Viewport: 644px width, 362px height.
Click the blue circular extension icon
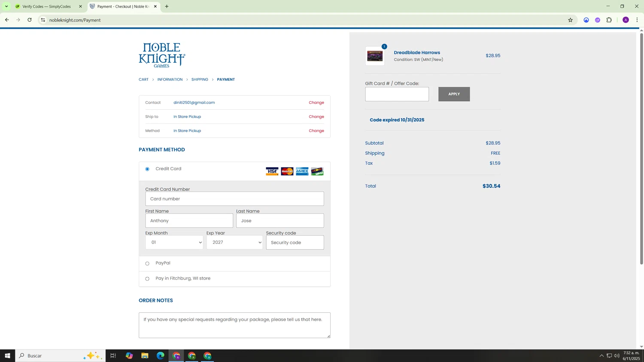[x=586, y=20]
